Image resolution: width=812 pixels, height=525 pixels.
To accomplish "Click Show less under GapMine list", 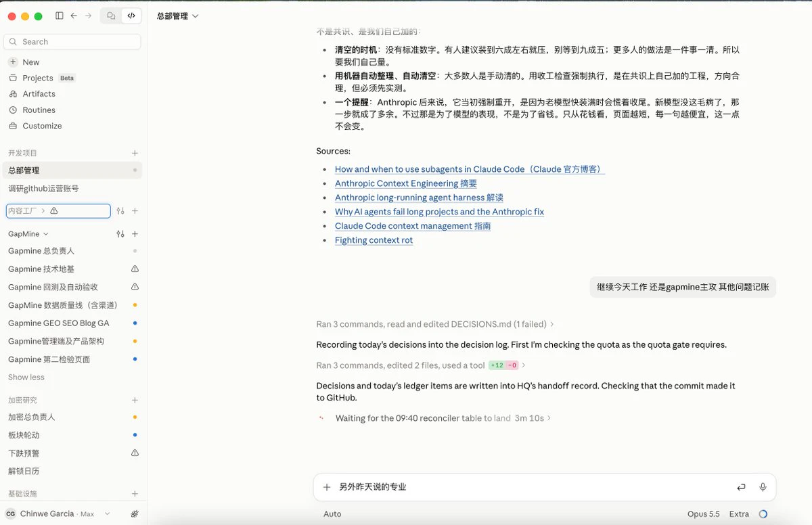I will (26, 378).
